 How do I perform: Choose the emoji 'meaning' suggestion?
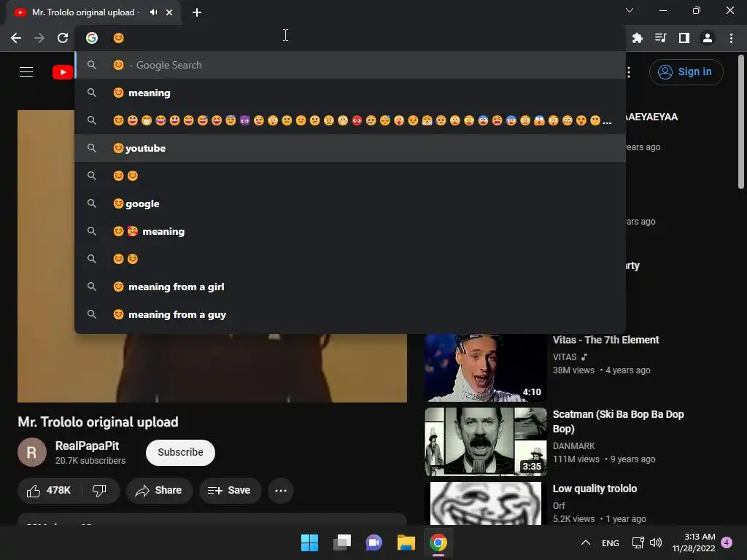350,93
